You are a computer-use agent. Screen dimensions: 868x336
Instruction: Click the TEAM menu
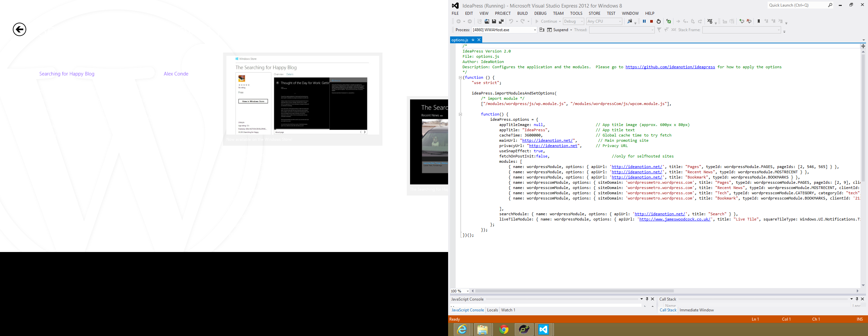pyautogui.click(x=558, y=13)
